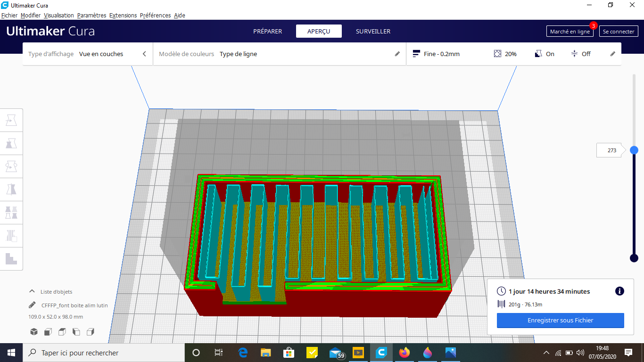
Task: Click the Windows Start button
Action: pos(11,353)
